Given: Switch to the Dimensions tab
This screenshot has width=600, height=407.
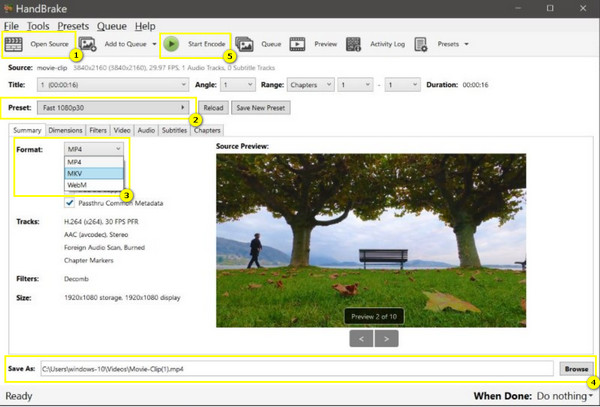Looking at the screenshot, I should 65,130.
